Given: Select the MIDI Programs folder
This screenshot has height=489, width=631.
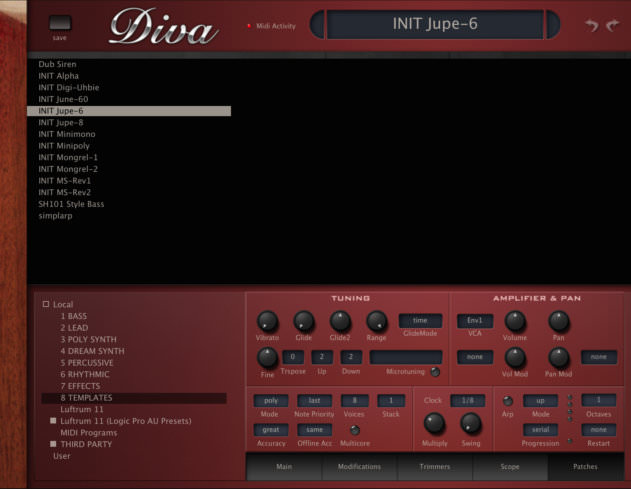Looking at the screenshot, I should point(89,433).
